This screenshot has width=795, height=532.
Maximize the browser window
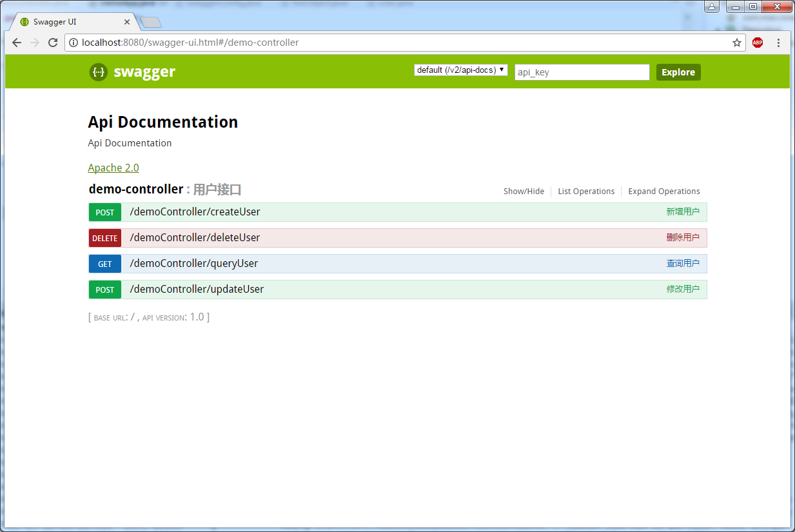click(x=752, y=6)
